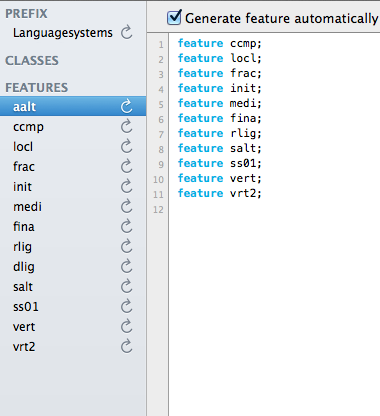The height and width of the screenshot is (416, 380).
Task: Click code line 'feature locl;'
Action: 220,58
